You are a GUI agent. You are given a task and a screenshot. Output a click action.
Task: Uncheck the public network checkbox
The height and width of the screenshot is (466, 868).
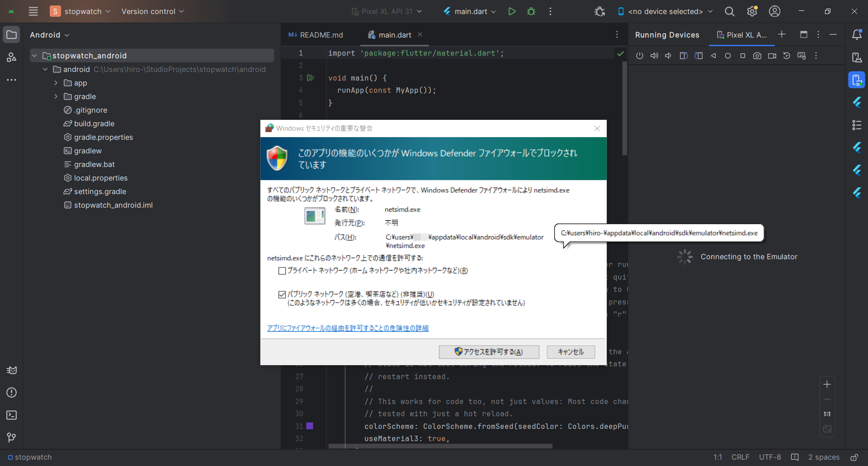(x=282, y=295)
